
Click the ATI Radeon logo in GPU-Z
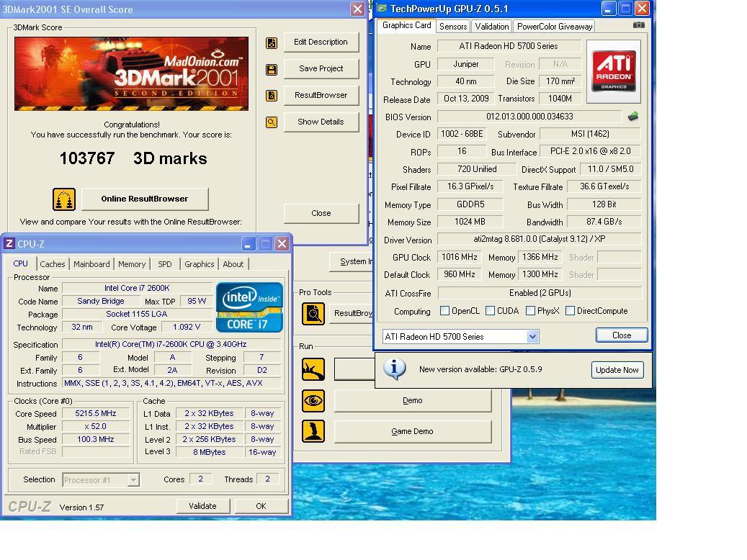614,71
